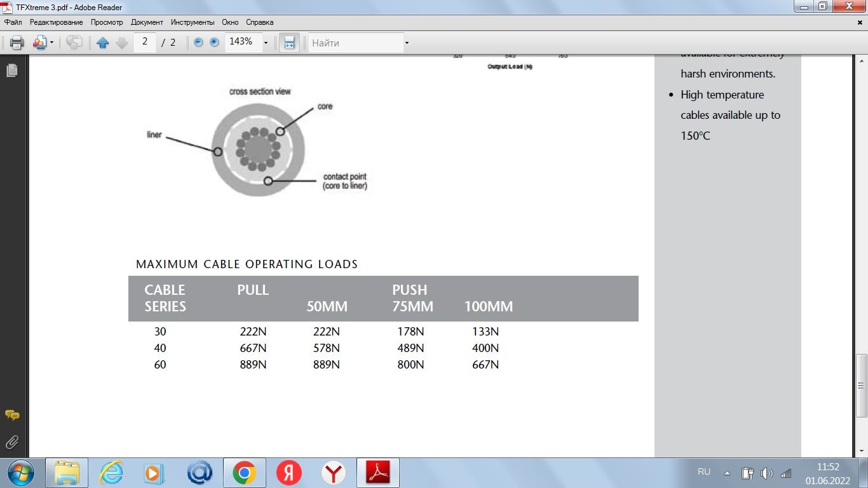Open the Attachments paperclip panel

tap(11, 442)
